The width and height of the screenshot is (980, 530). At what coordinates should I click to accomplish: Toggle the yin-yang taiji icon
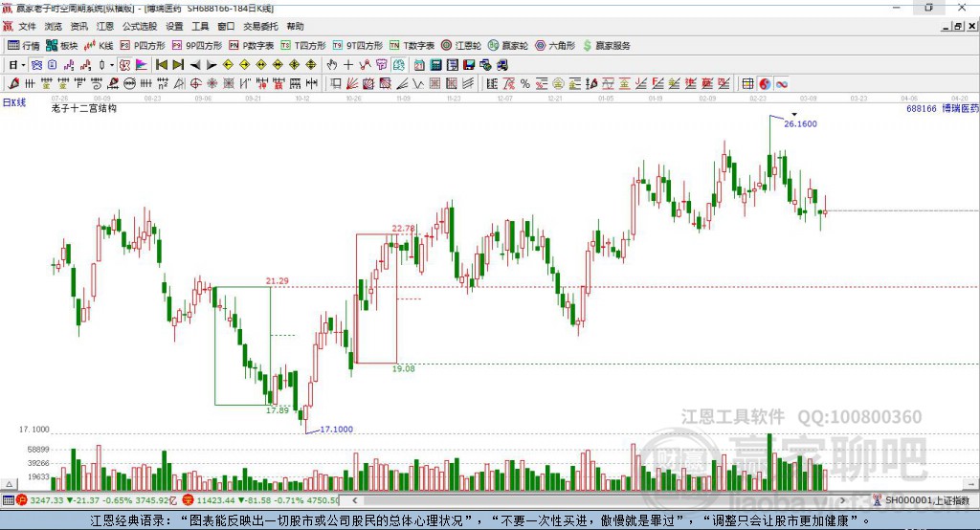pyautogui.click(x=765, y=84)
